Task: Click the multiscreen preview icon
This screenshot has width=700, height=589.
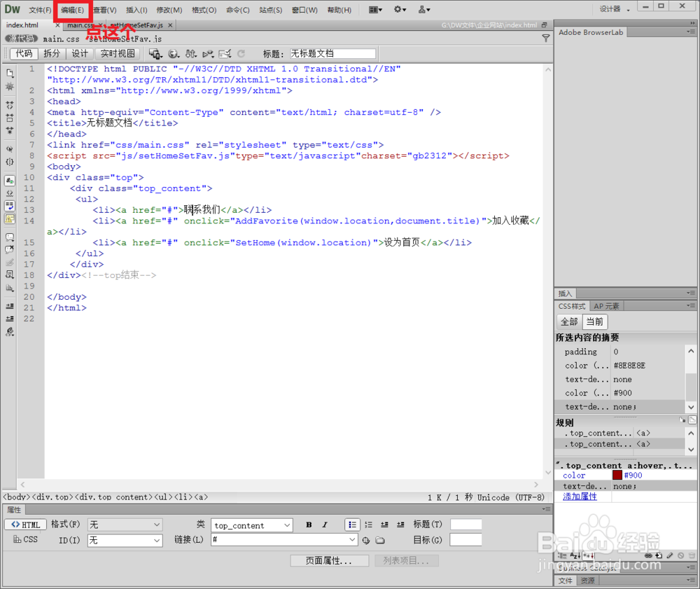Action: click(x=155, y=54)
